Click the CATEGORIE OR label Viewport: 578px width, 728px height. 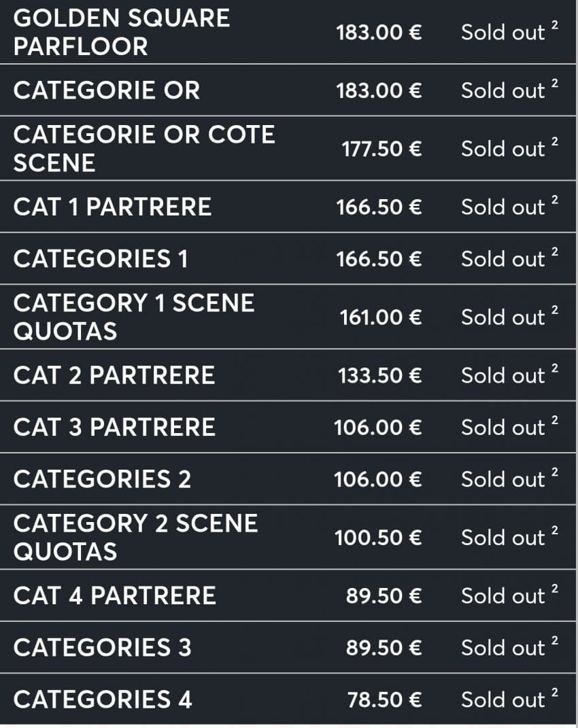[x=107, y=90]
